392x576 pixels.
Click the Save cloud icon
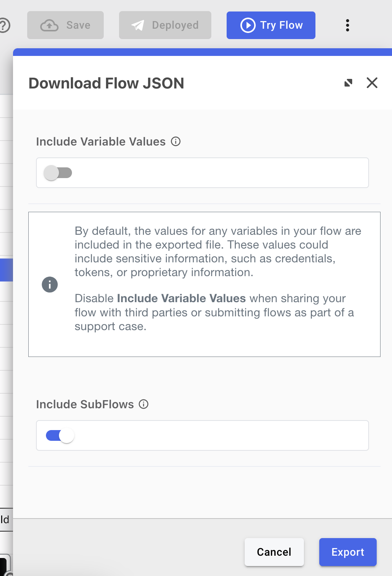(49, 25)
